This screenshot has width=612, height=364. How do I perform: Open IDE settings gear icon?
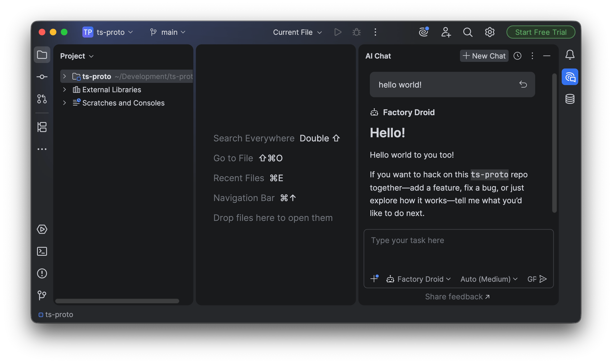tap(490, 32)
